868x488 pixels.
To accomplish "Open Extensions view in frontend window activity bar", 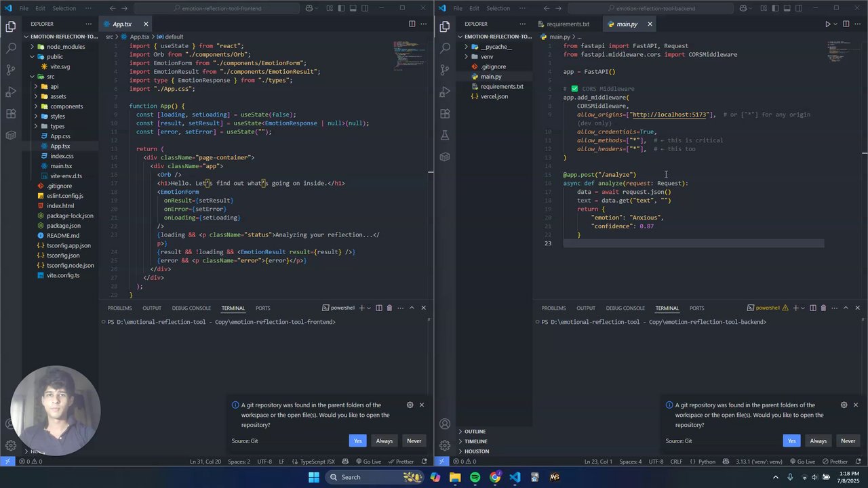I will (11, 113).
